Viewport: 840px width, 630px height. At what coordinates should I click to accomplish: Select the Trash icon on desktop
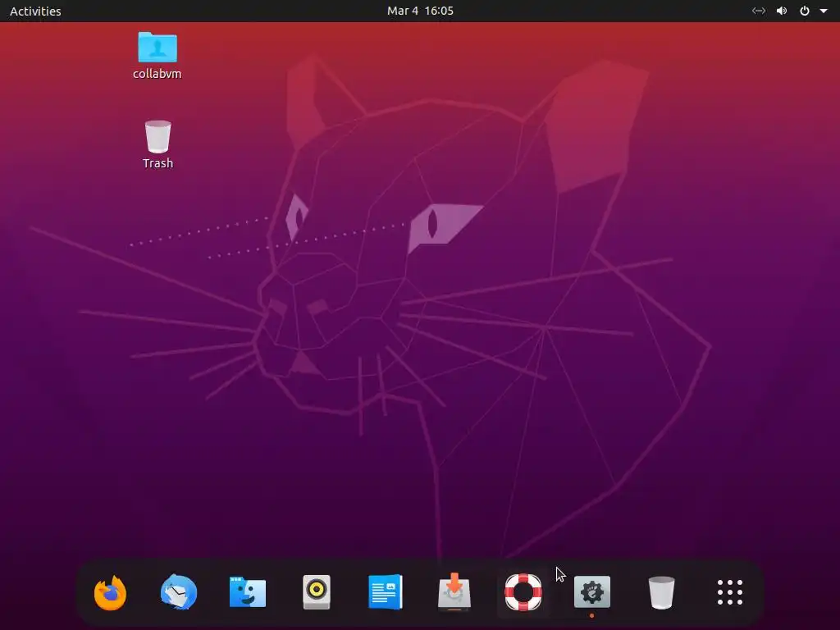[158, 137]
